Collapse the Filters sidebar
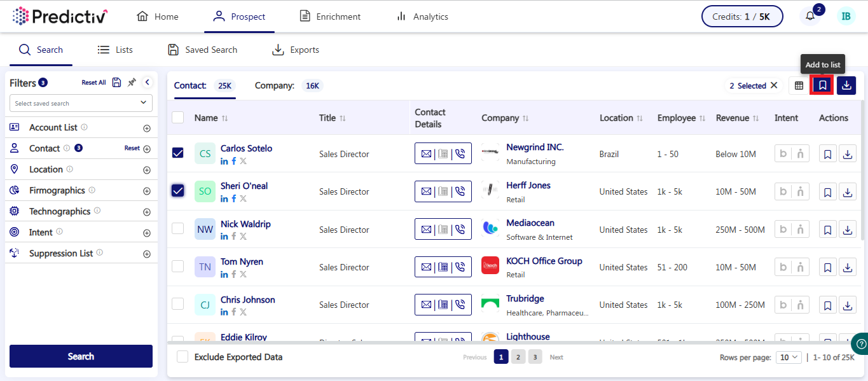Viewport: 868px width, 381px height. coord(147,83)
